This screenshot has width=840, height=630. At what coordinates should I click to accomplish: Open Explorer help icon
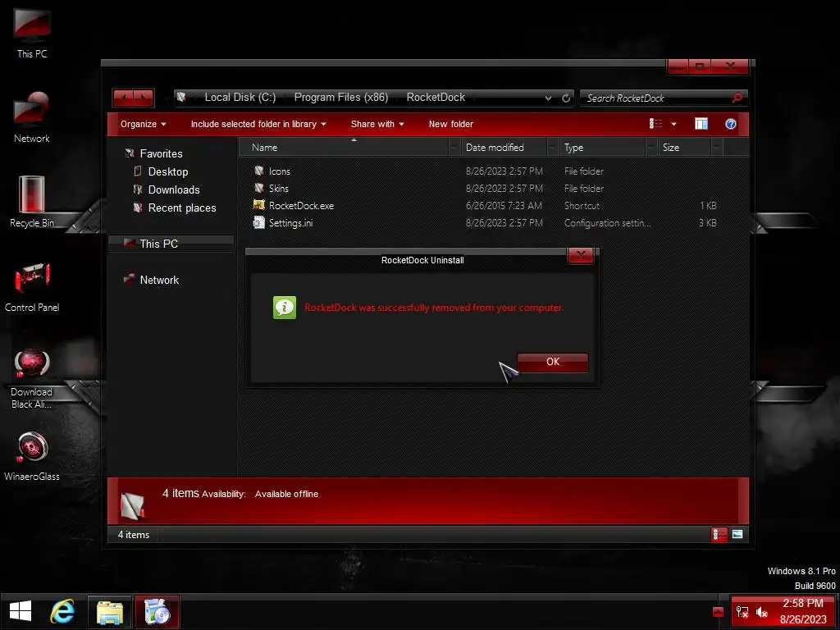pyautogui.click(x=731, y=125)
